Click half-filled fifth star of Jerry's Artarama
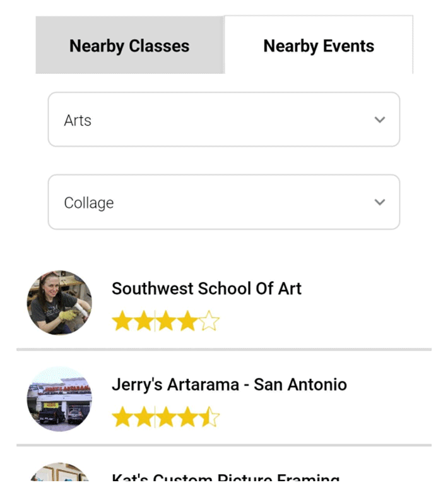 click(209, 417)
